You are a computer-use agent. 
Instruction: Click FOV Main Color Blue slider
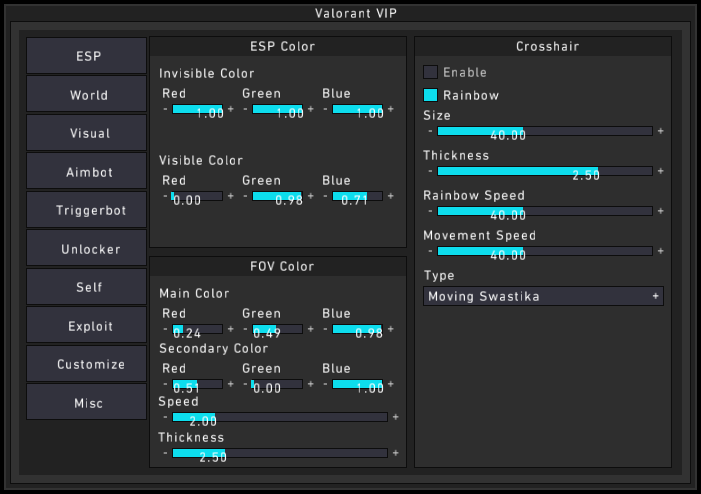click(357, 329)
